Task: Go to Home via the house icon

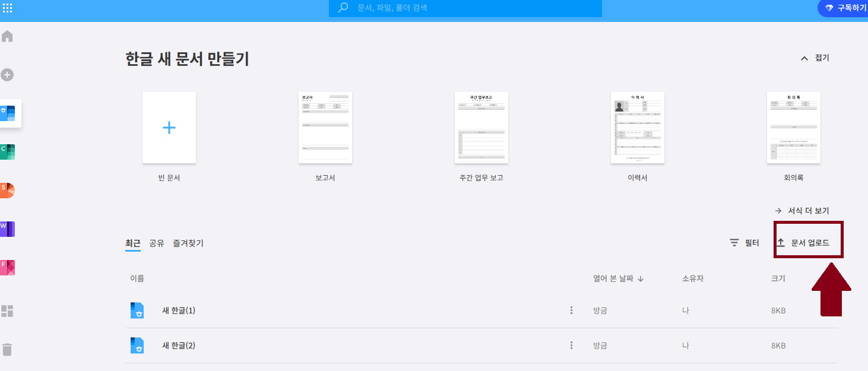Action: [x=7, y=36]
